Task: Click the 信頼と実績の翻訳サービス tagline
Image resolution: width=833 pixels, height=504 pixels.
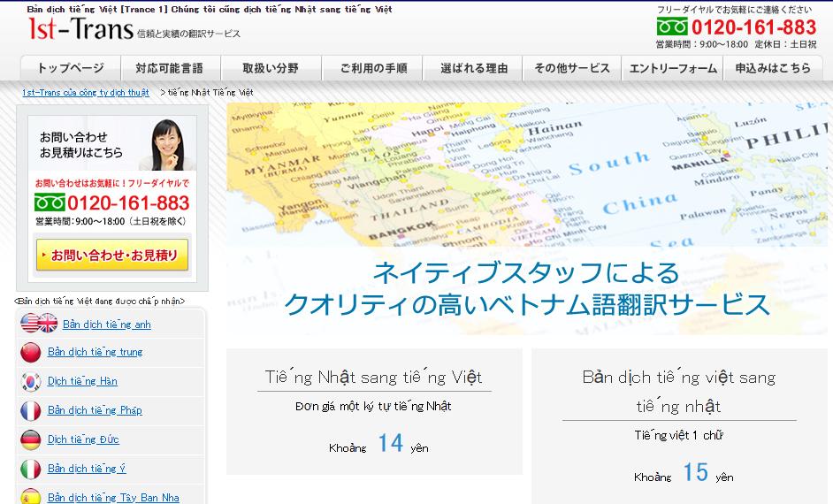Action: pos(188,34)
